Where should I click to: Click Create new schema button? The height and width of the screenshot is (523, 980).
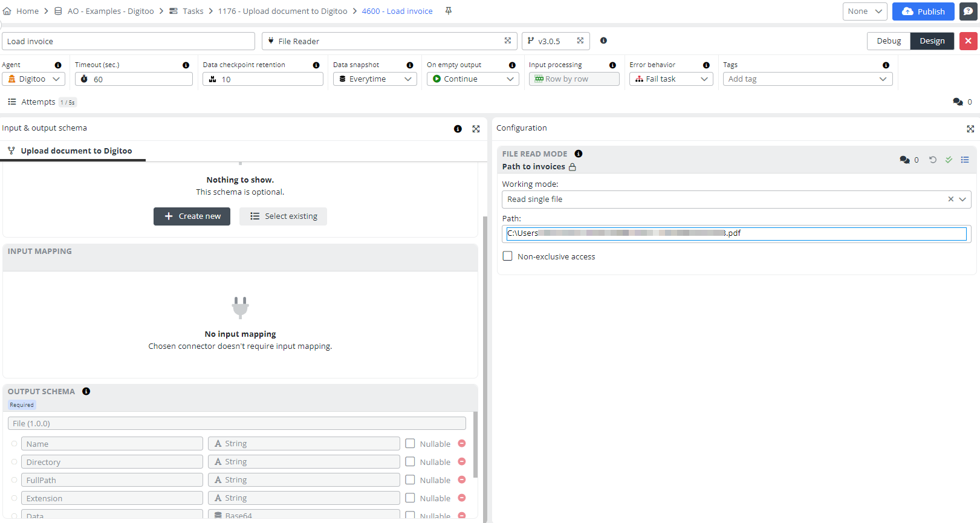click(192, 216)
